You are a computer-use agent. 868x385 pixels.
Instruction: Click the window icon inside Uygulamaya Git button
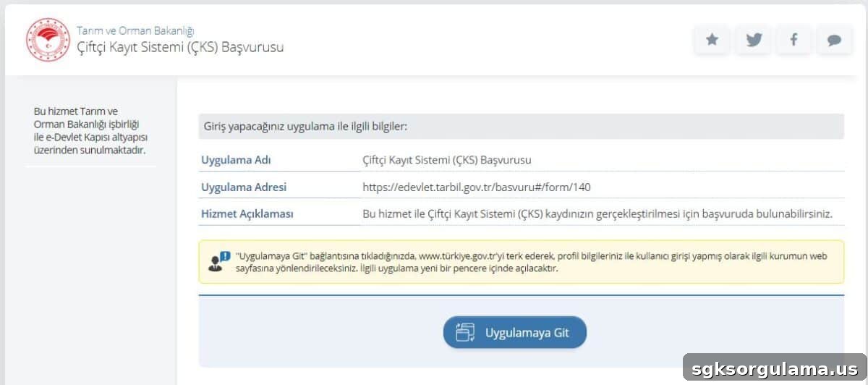465,333
